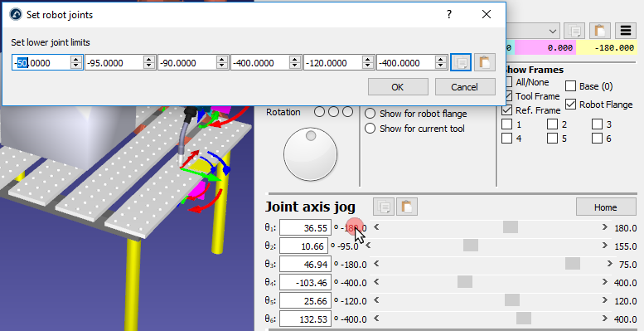Decrease θ2 joint with left arrow
644x331 pixels.
(368, 246)
